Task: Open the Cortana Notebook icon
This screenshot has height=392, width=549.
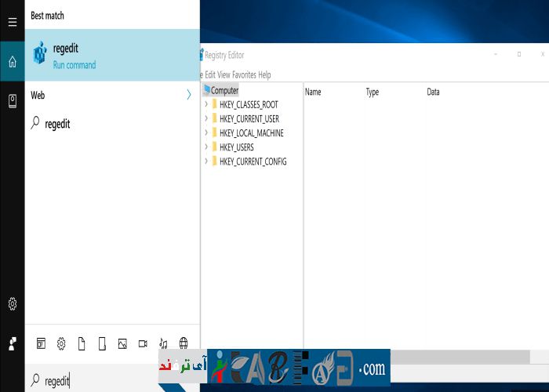Action: [x=12, y=100]
